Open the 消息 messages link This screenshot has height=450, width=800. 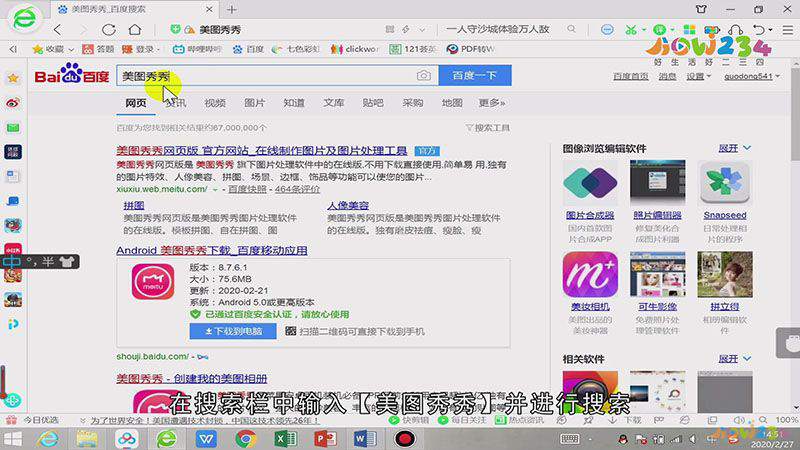point(667,76)
